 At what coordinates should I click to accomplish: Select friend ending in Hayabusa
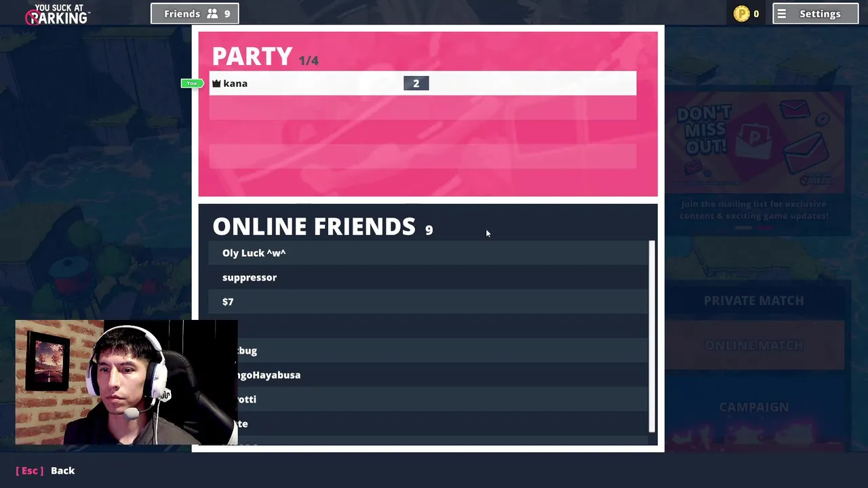(x=442, y=375)
